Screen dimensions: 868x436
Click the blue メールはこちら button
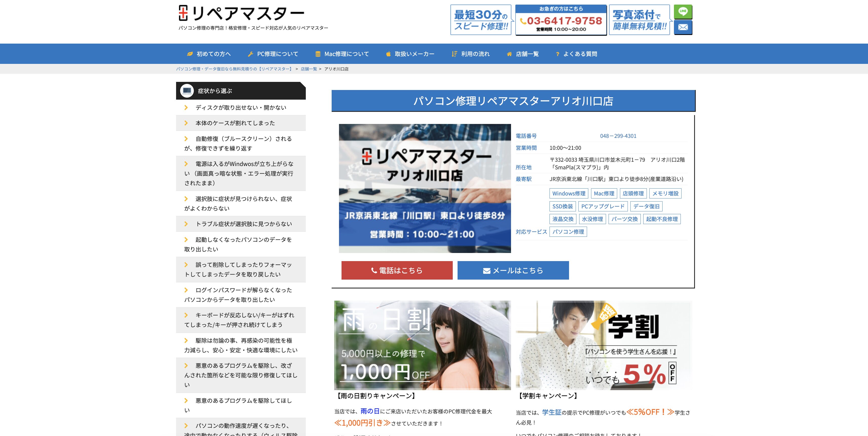coord(513,270)
